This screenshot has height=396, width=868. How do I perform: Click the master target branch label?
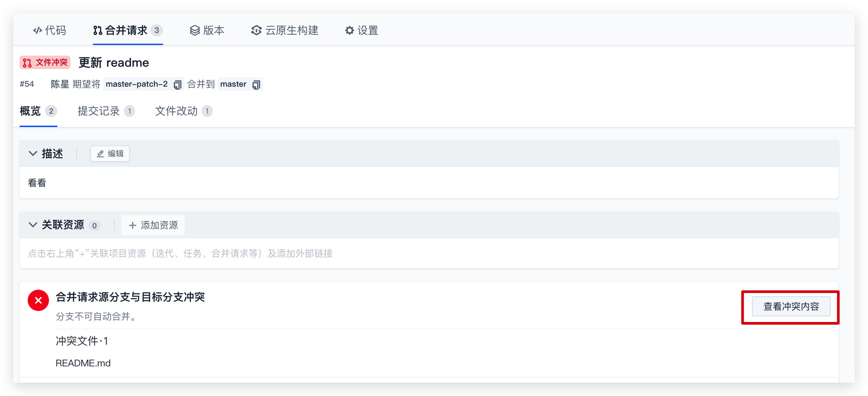click(233, 84)
